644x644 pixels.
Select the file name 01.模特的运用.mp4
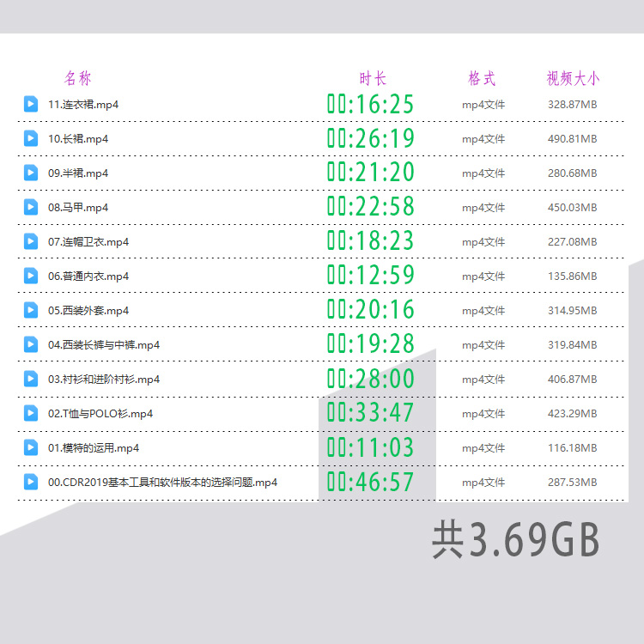coord(94,448)
